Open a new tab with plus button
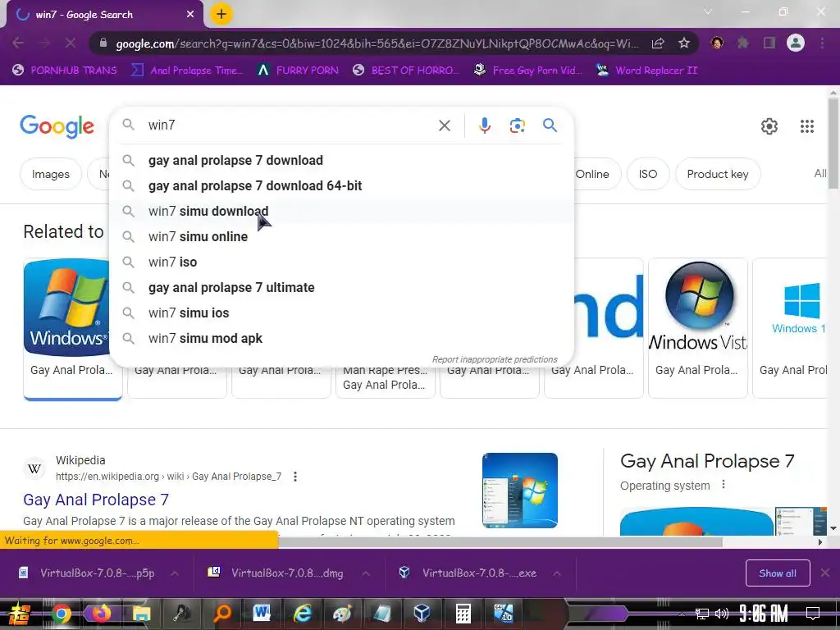 coord(221,15)
